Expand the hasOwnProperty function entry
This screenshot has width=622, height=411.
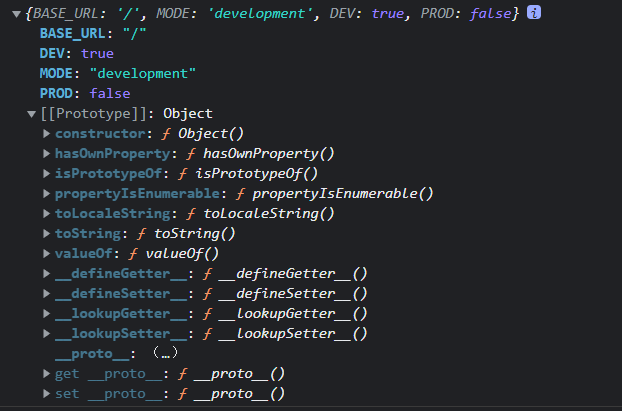click(x=47, y=154)
